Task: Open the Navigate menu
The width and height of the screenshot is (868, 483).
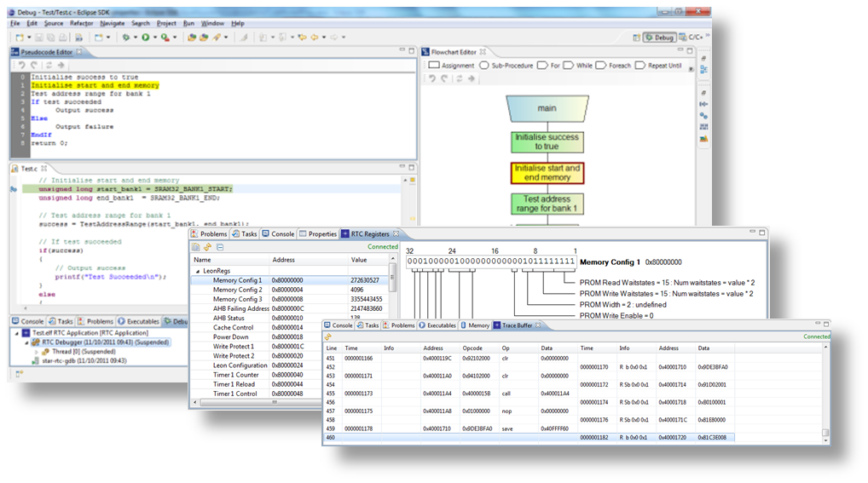Action: tap(112, 24)
